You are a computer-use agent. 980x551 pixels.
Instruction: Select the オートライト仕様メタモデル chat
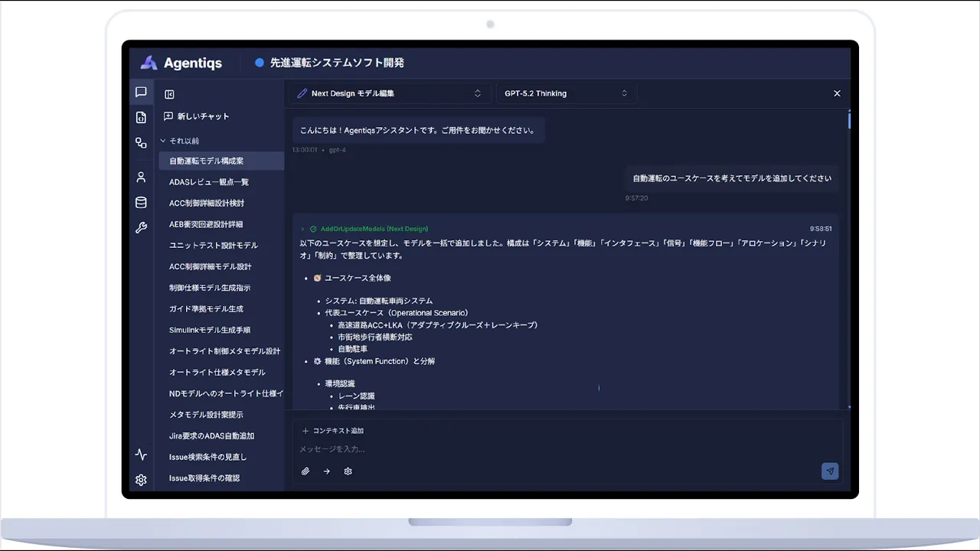coord(221,373)
